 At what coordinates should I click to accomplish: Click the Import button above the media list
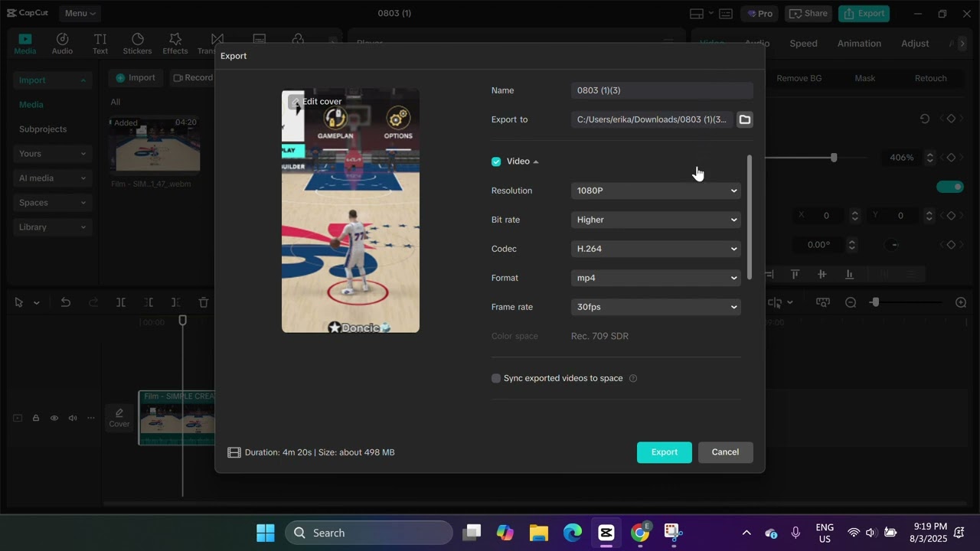pos(136,78)
